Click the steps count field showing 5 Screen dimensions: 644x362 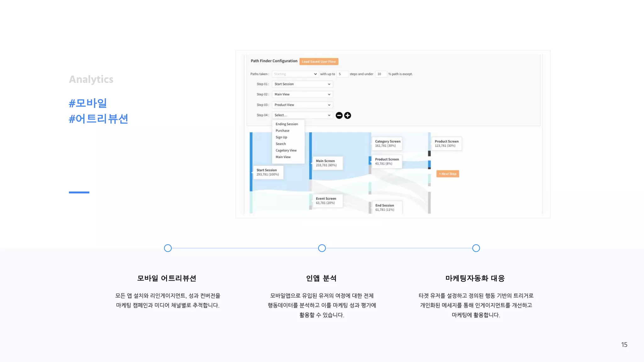342,74
